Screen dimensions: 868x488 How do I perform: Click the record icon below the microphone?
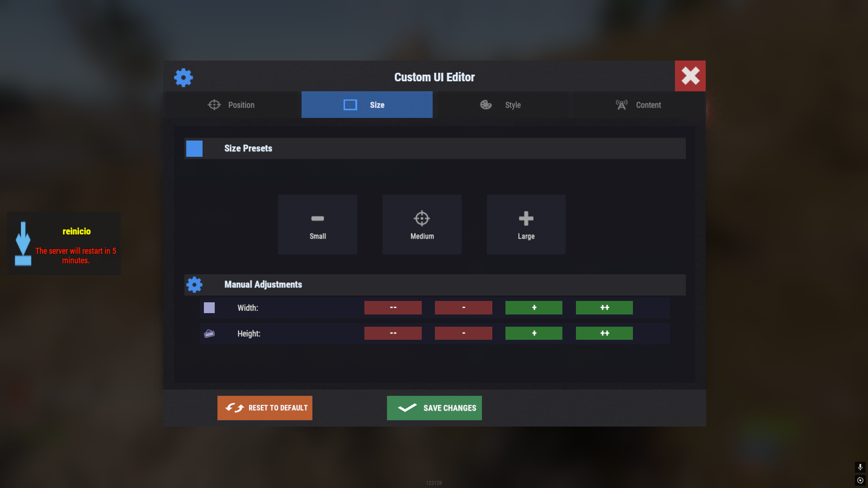click(x=860, y=480)
